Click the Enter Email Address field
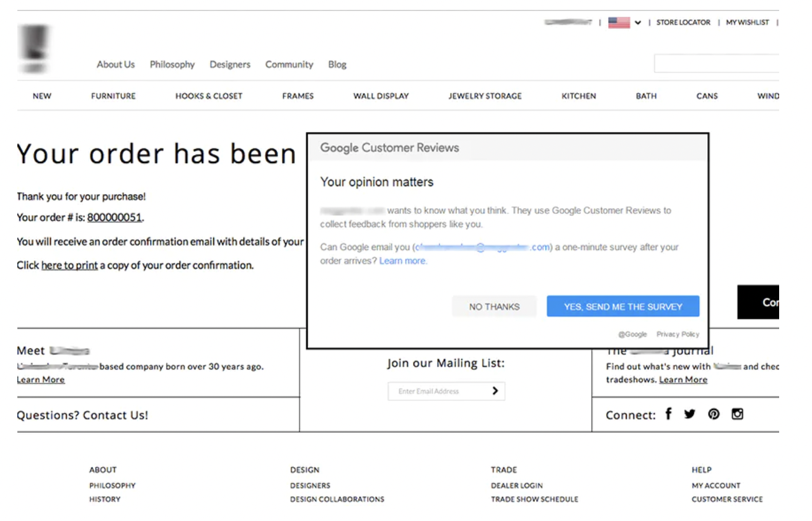 click(x=437, y=391)
